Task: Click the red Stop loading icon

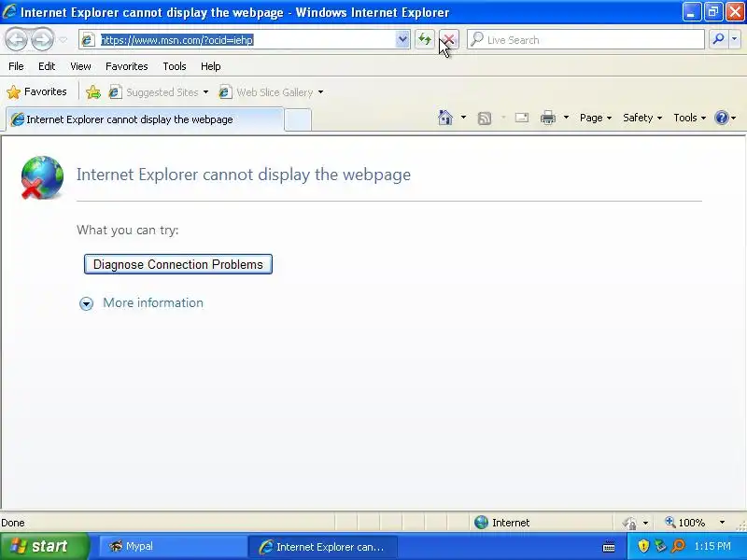Action: [x=449, y=39]
